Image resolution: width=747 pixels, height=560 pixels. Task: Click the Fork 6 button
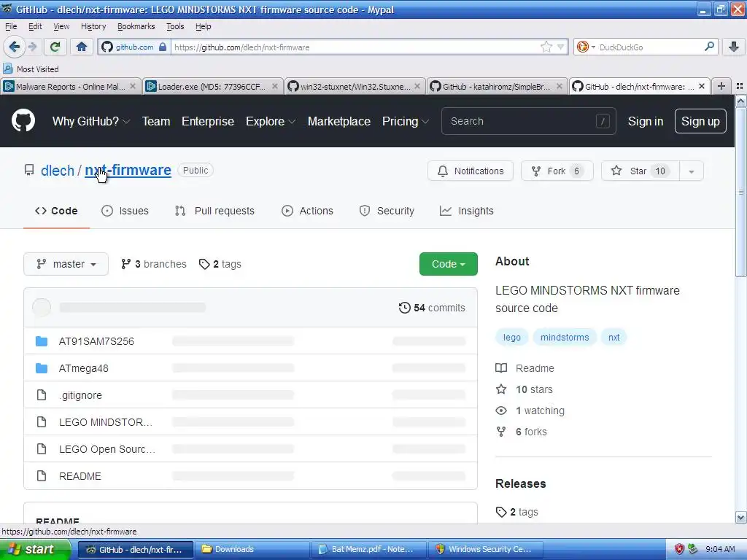click(x=557, y=171)
